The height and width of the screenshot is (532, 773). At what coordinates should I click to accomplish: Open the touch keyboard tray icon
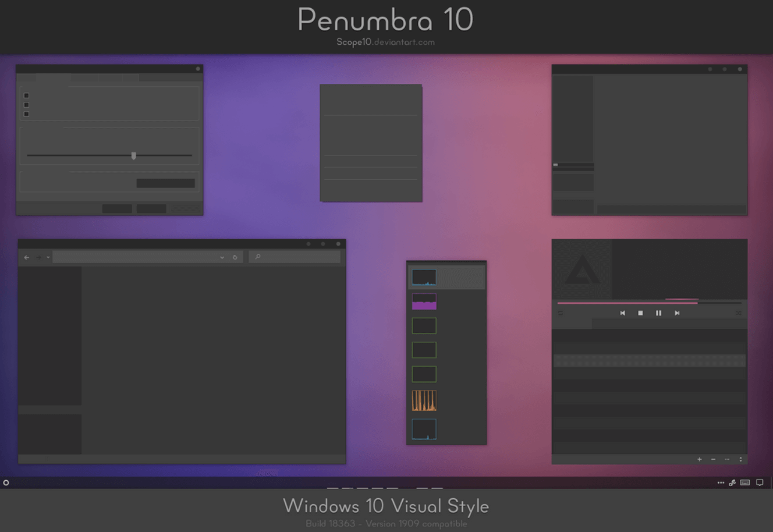point(745,483)
